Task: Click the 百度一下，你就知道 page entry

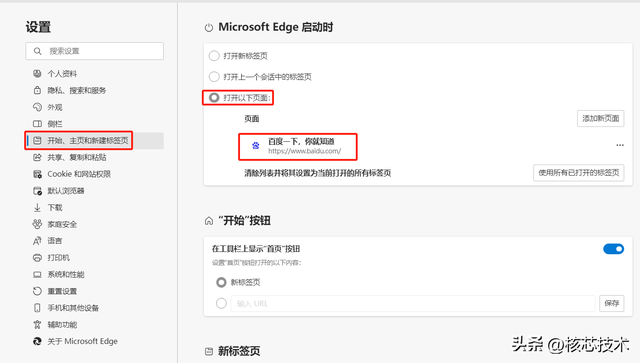Action: 301,142
